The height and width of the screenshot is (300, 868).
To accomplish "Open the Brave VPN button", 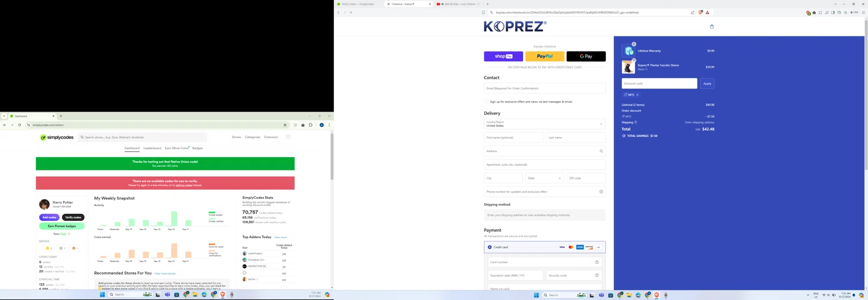I will coord(854,12).
